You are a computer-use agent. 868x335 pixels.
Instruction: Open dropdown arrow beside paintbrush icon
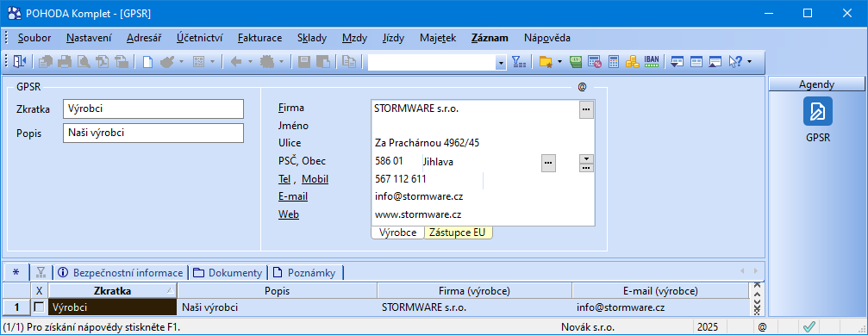point(181,62)
